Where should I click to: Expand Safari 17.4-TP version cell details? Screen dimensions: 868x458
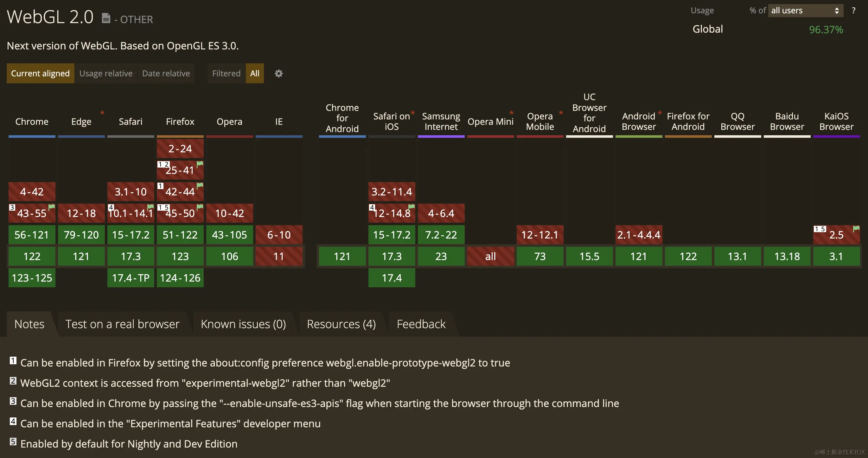(x=131, y=278)
